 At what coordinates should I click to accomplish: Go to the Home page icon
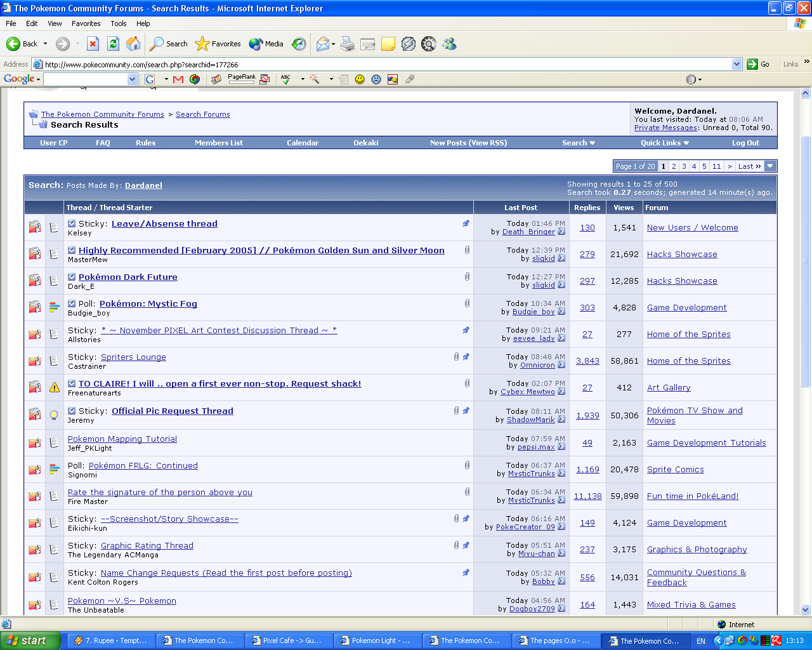pyautogui.click(x=133, y=44)
